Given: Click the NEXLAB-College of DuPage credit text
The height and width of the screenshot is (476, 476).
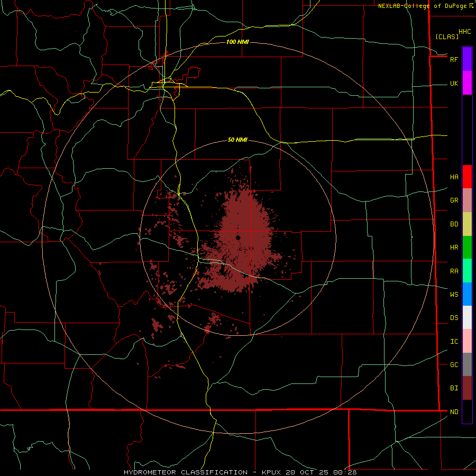Looking at the screenshot, I should [422, 6].
